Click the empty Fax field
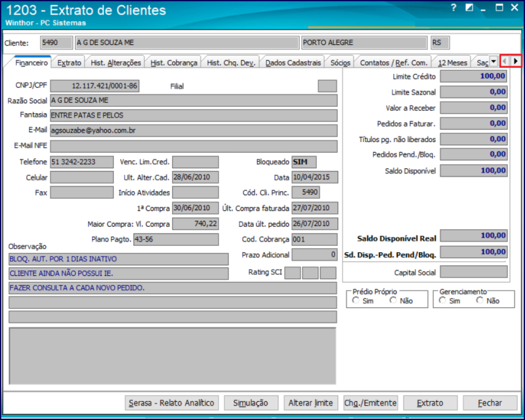This screenshot has height=420, width=525. click(x=82, y=192)
